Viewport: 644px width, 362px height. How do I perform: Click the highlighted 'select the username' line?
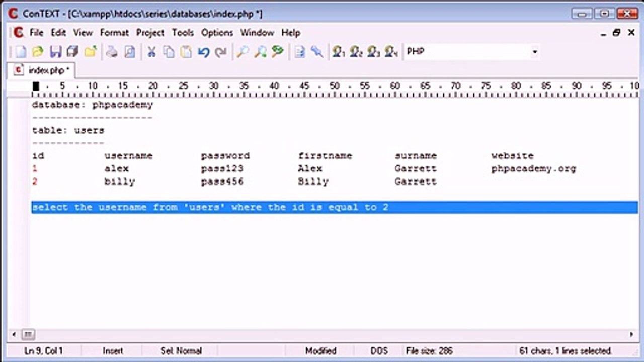point(335,207)
